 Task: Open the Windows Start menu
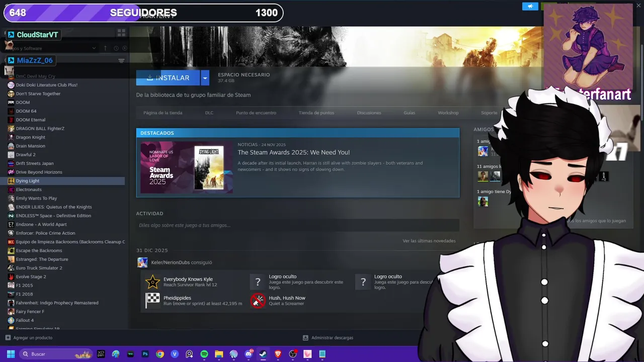click(11, 354)
